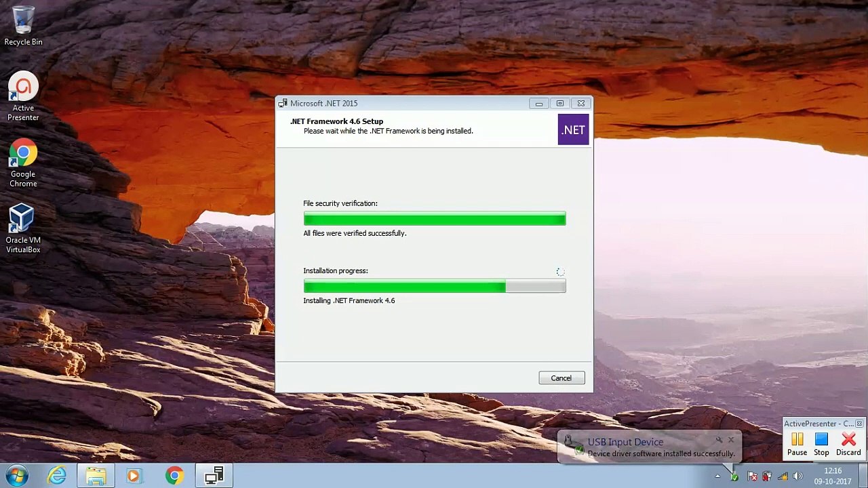Screen dimensions: 868x488
Task: Click the installer icon in the Microsoft .NET 2015 title bar
Action: tap(282, 103)
